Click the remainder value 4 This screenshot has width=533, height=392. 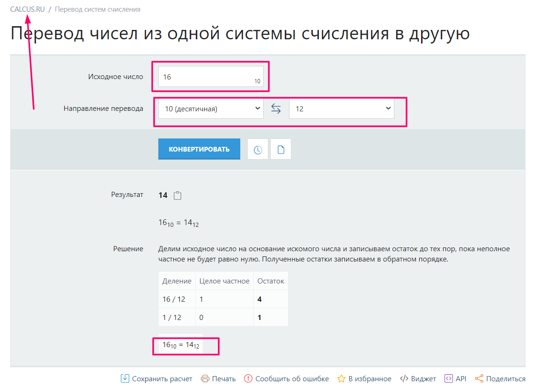pyautogui.click(x=259, y=299)
